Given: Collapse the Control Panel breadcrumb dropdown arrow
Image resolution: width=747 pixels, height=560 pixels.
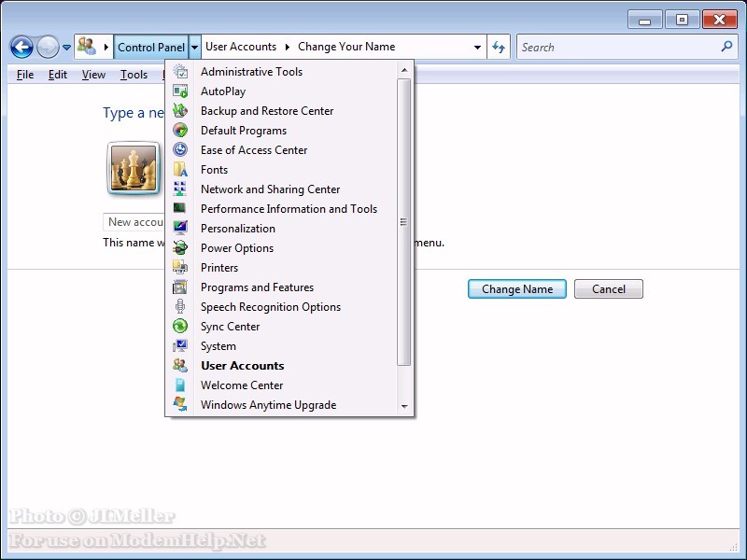Looking at the screenshot, I should [x=194, y=48].
